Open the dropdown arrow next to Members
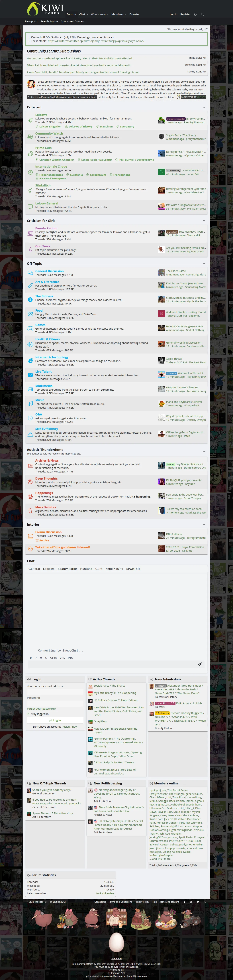The width and height of the screenshot is (233, 980). tap(125, 15)
